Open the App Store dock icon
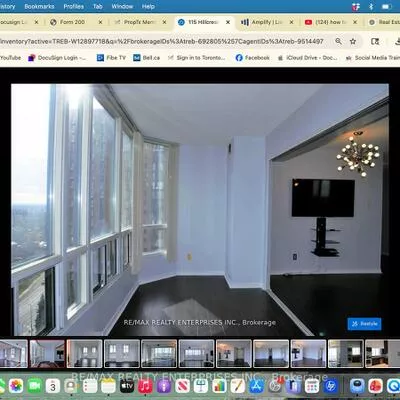This screenshot has height=400, width=400. (256, 386)
